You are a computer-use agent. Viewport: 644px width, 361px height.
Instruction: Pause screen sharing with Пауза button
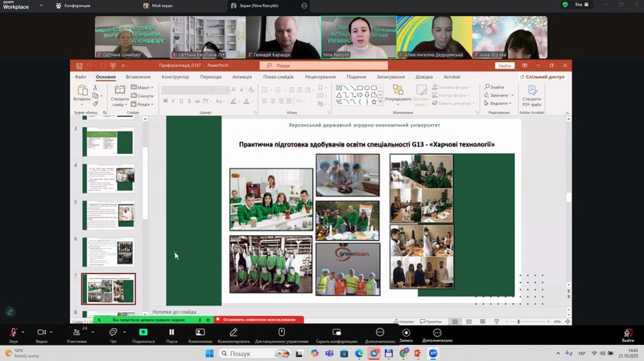pos(171,332)
